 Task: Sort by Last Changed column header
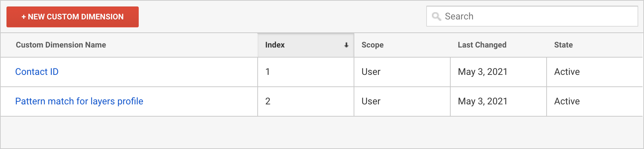coord(482,45)
